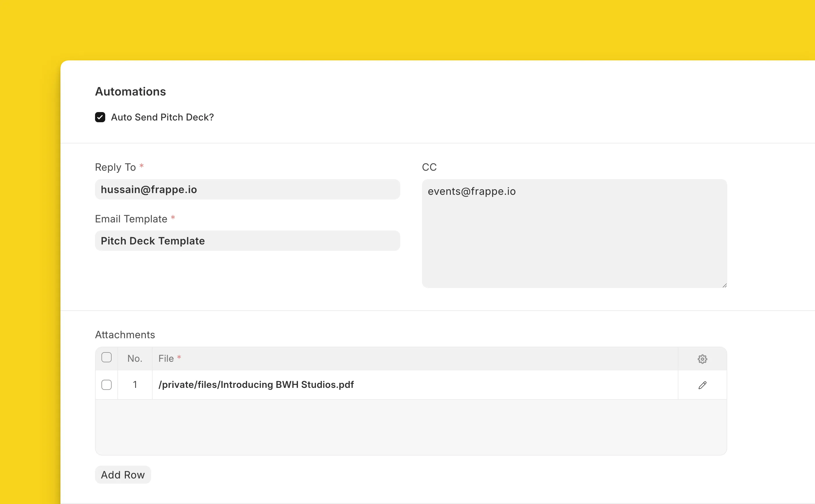This screenshot has height=504, width=815.
Task: Click the row number 1 cell
Action: pos(135,385)
